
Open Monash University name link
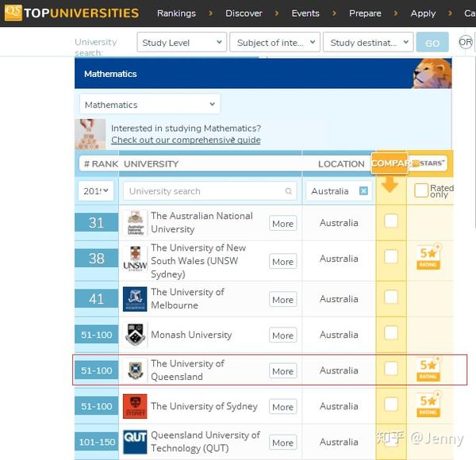191,335
